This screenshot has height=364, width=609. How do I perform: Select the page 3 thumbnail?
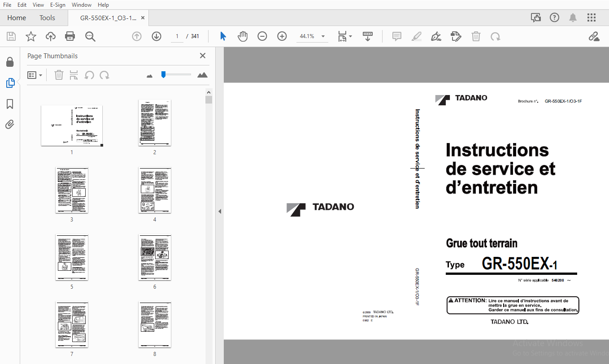click(x=72, y=190)
